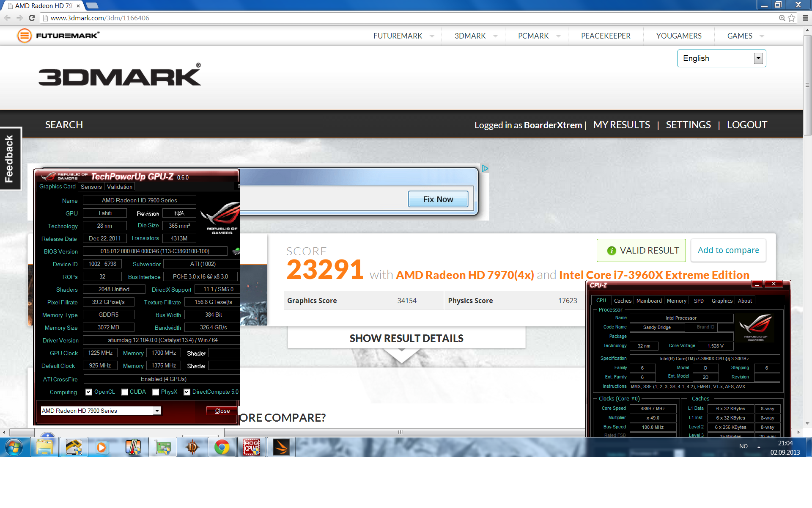Open CPU-Z About tab
Image resolution: width=812 pixels, height=508 pixels.
point(745,301)
